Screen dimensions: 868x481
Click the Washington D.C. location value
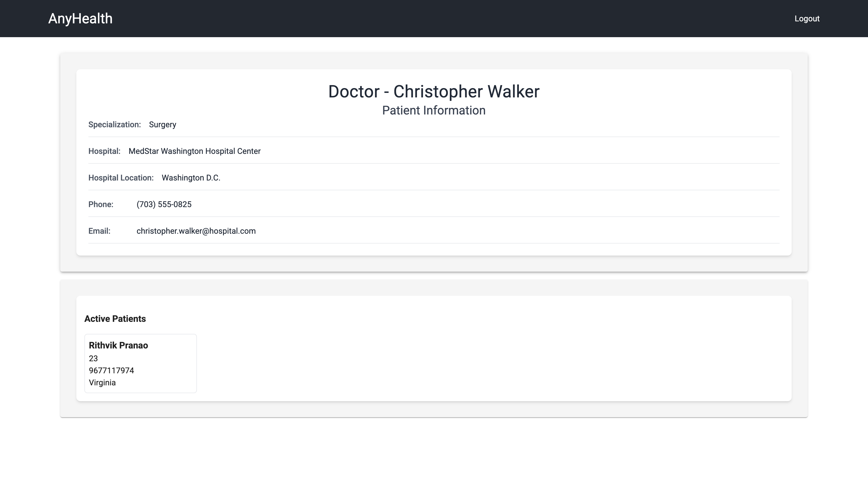point(191,178)
